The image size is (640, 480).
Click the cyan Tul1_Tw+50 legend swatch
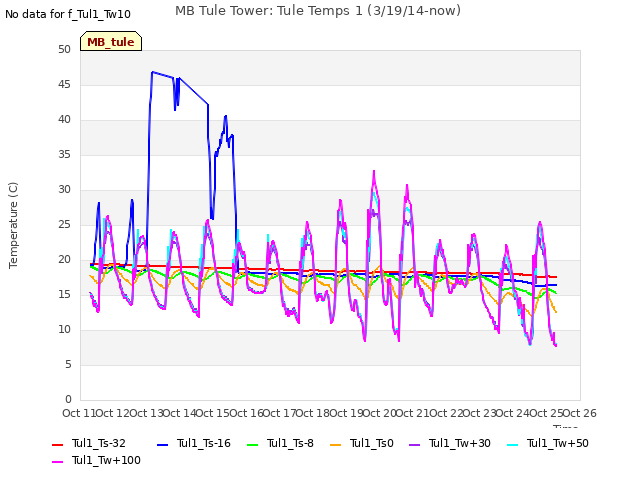(x=512, y=444)
